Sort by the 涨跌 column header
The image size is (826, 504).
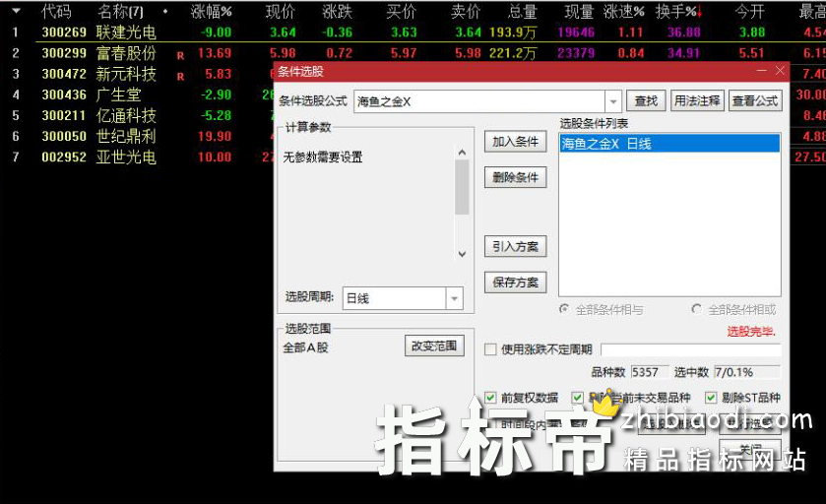pyautogui.click(x=337, y=11)
